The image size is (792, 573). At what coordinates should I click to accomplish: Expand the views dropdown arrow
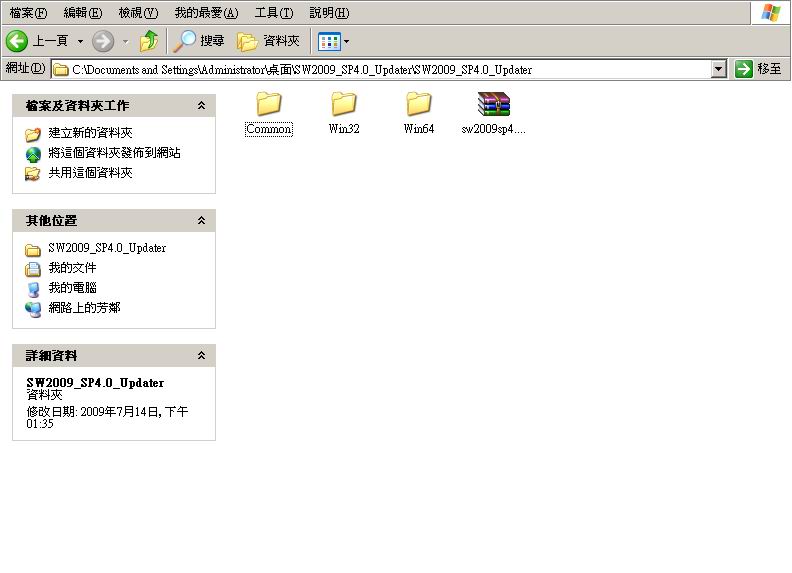tap(346, 41)
